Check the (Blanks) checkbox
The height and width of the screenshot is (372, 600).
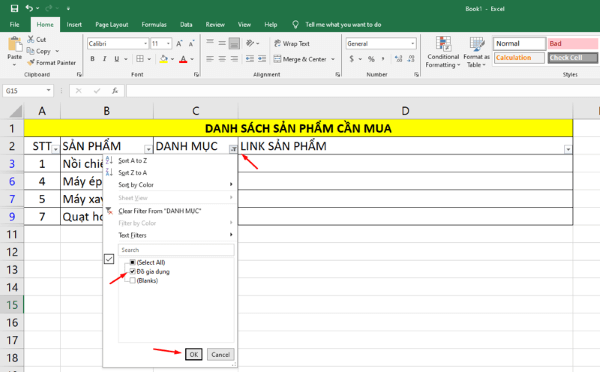[x=132, y=281]
